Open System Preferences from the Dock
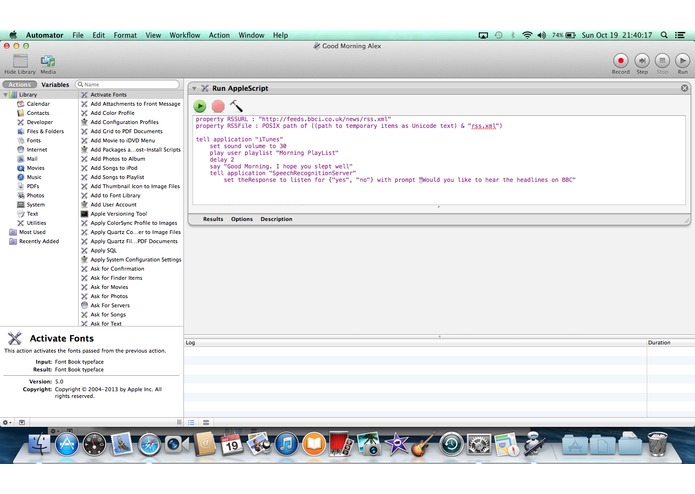Image resolution: width=695 pixels, height=494 pixels. click(x=479, y=444)
